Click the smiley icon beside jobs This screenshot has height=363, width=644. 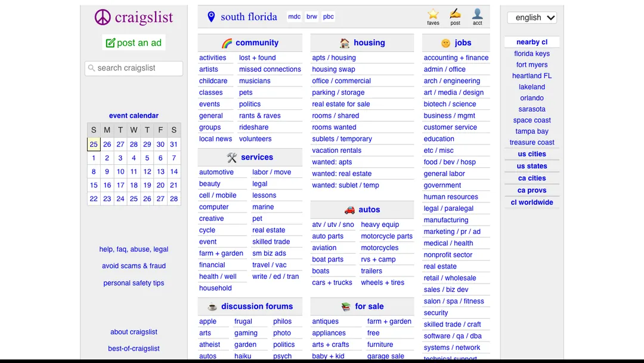tap(445, 43)
